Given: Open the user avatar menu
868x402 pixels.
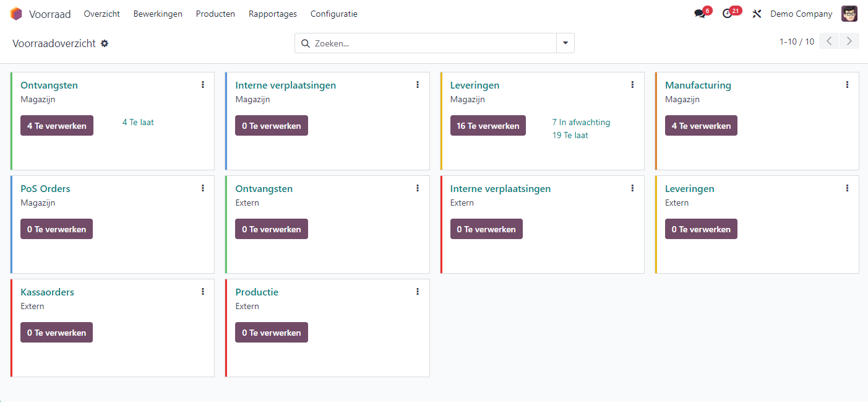Looking at the screenshot, I should [849, 14].
